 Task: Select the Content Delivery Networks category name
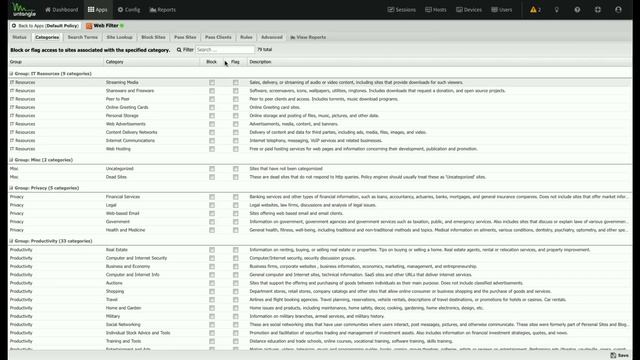coord(131,132)
